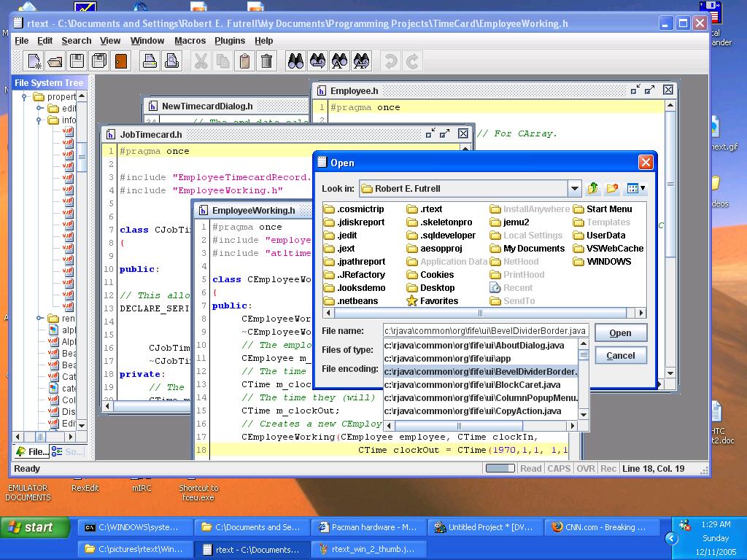Image resolution: width=747 pixels, height=560 pixels.
Task: Switch to the CNN.com taskbar window
Action: [x=598, y=527]
